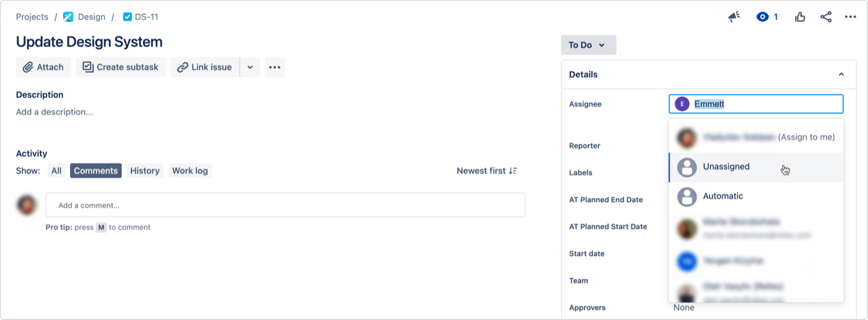This screenshot has height=320, width=868.
Task: Collapse the Details panel
Action: 841,75
